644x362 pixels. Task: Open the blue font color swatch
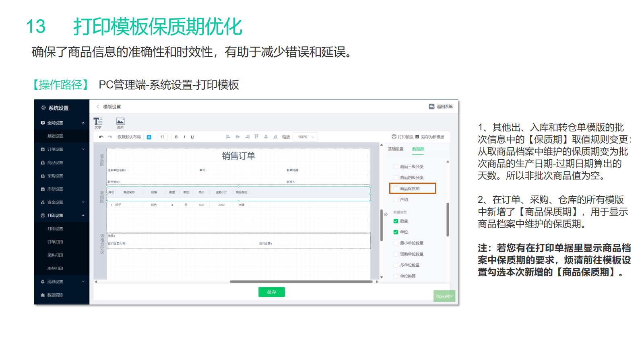coord(149,137)
